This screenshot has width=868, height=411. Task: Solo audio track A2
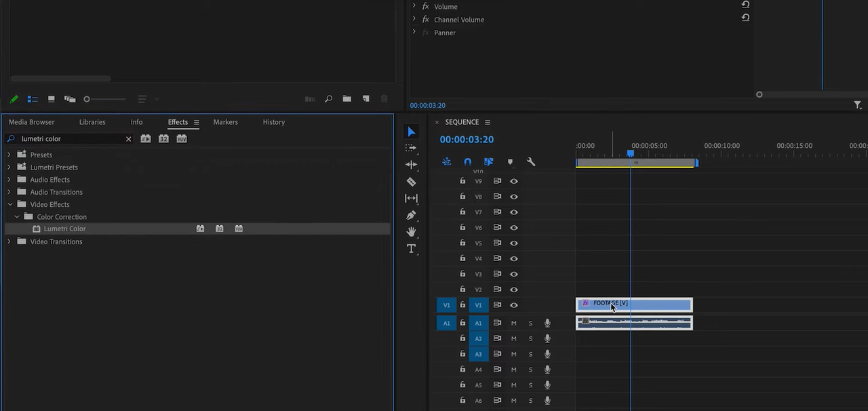point(530,338)
